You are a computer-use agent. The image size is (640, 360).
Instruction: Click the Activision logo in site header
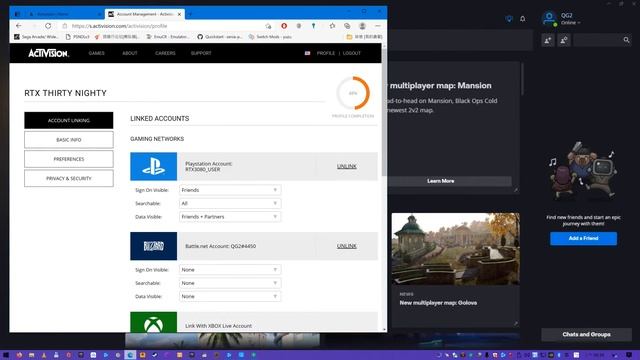coord(48,53)
